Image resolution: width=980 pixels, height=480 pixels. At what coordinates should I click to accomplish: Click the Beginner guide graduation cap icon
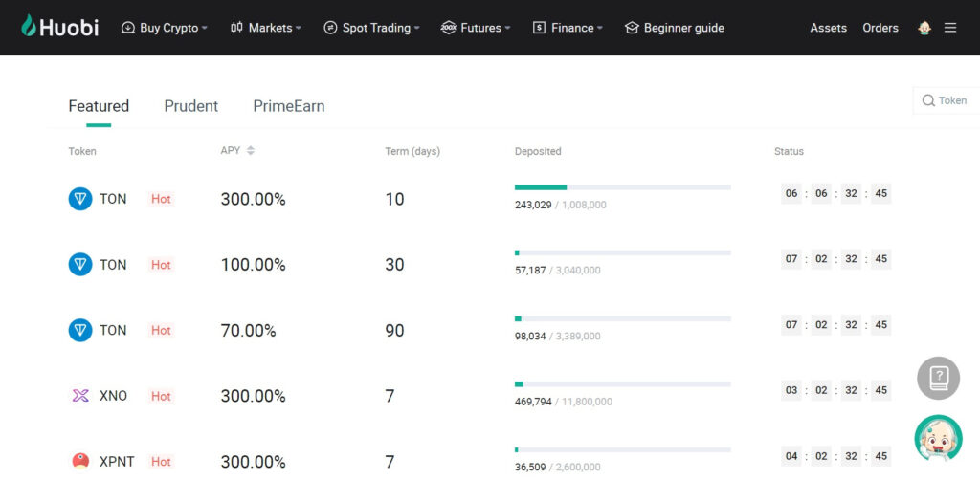pyautogui.click(x=632, y=28)
